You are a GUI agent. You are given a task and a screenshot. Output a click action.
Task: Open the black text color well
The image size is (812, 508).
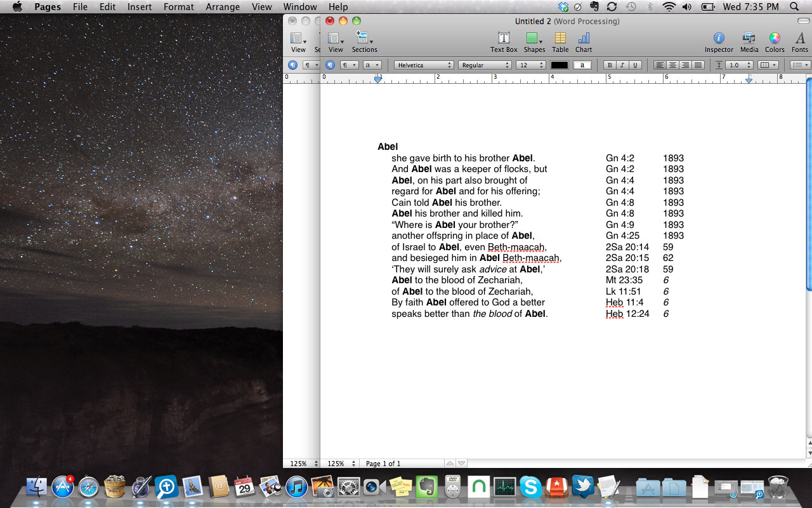pyautogui.click(x=560, y=65)
